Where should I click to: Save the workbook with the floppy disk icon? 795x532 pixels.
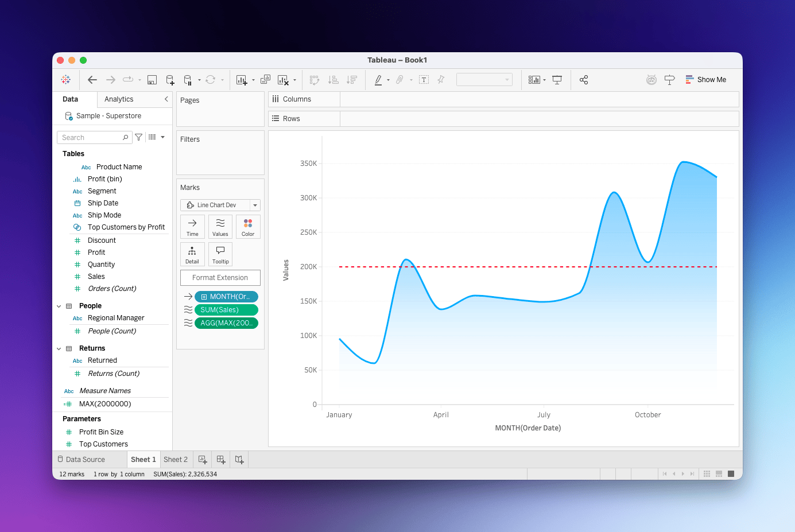[x=152, y=80]
